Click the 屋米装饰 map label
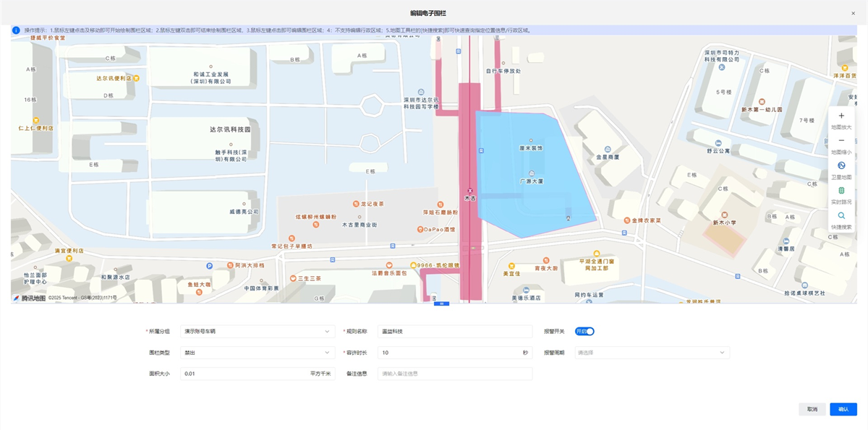 pyautogui.click(x=531, y=147)
